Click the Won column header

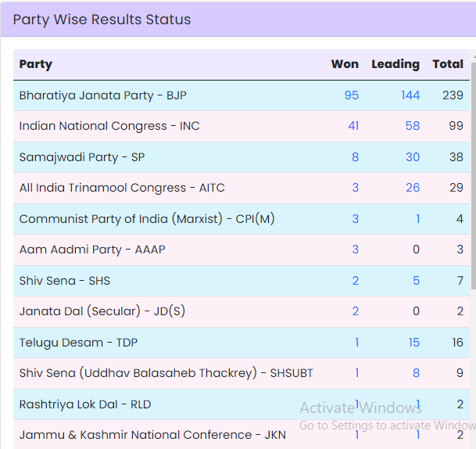tap(345, 64)
